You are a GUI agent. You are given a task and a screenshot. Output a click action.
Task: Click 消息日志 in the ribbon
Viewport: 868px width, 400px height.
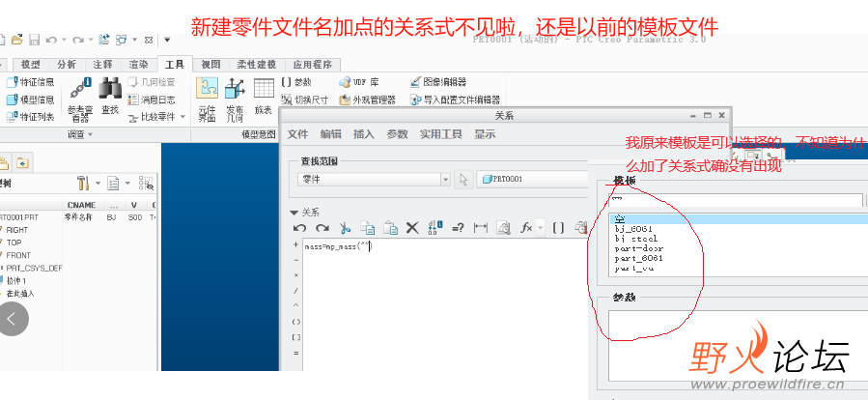152,100
